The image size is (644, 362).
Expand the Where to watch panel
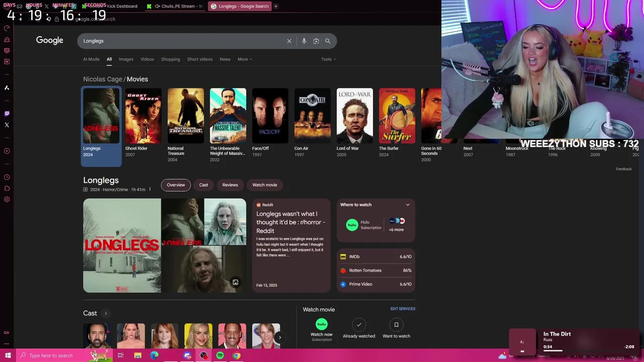[x=408, y=205]
